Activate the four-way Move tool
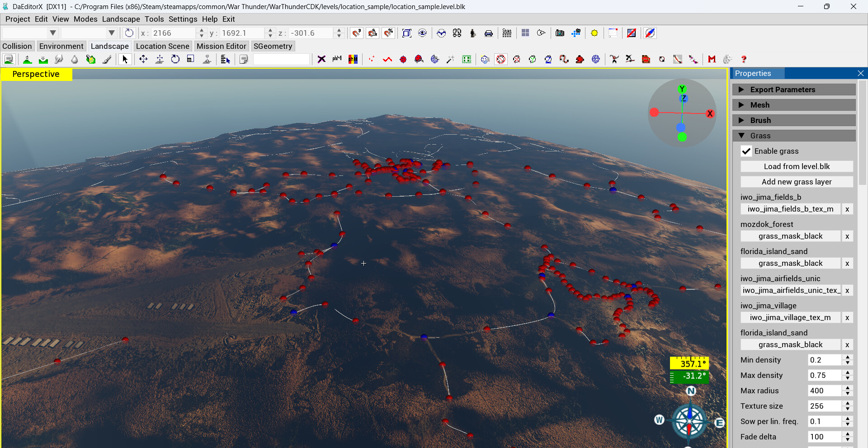868x448 pixels. coord(143,59)
